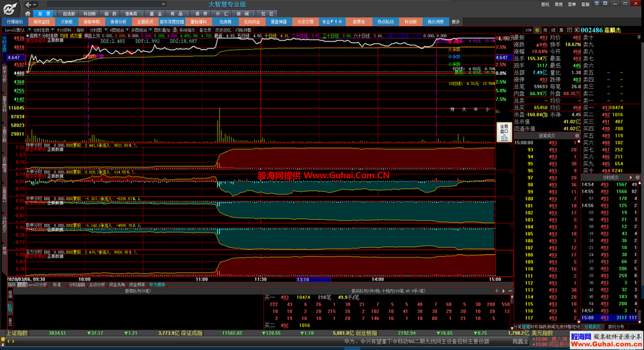The width and height of the screenshot is (644, 350).
Task: Open the 自选股 tab
Action: click(x=69, y=13)
